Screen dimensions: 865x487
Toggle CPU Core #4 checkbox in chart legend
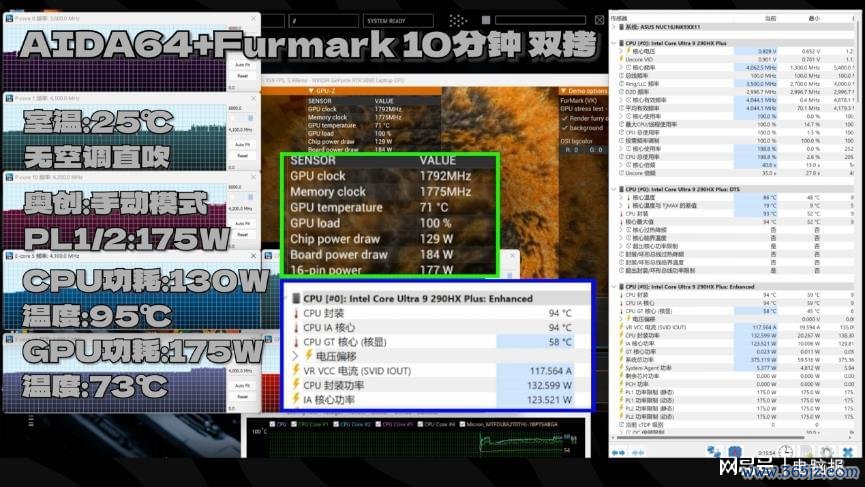(420, 424)
